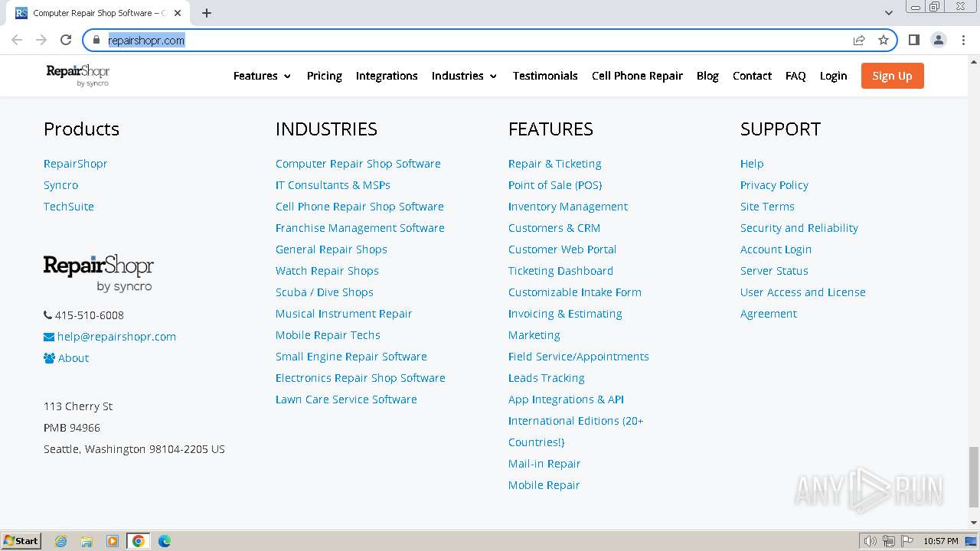
Task: Open the About link in footer
Action: coord(73,358)
